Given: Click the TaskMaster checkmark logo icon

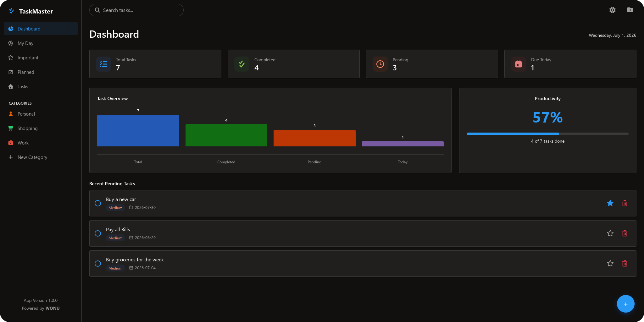Looking at the screenshot, I should pos(12,11).
